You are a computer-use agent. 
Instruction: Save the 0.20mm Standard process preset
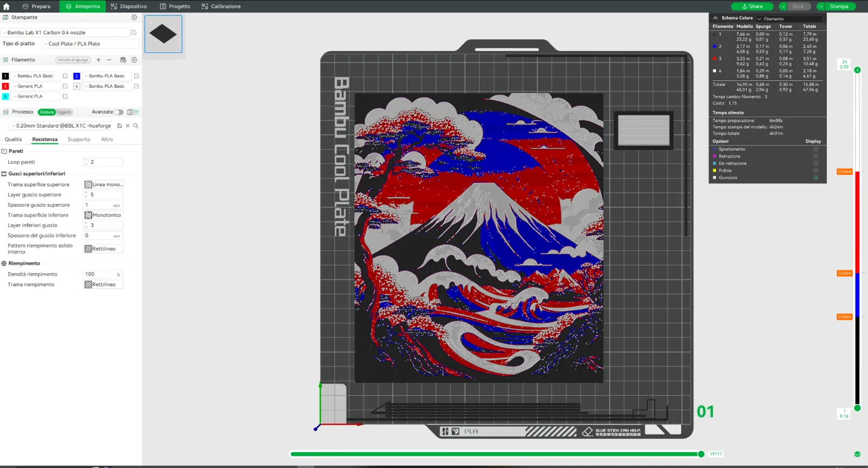coord(119,126)
